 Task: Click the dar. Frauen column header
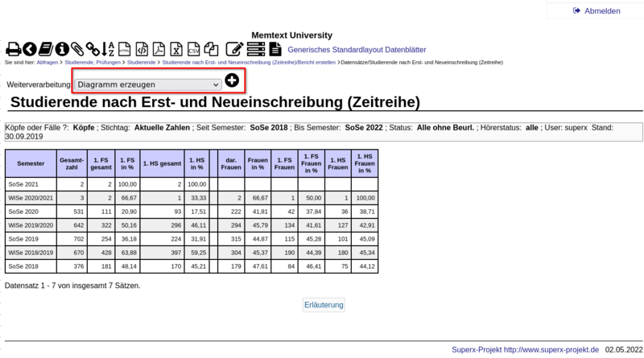pyautogui.click(x=231, y=163)
